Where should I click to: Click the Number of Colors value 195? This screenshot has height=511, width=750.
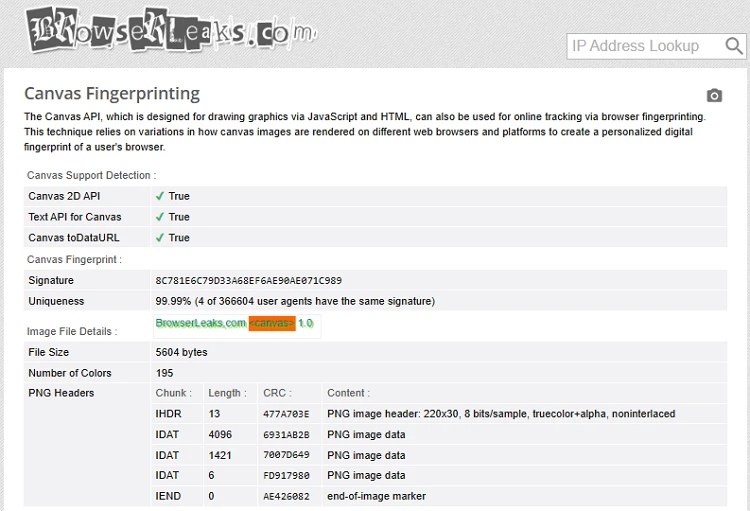[x=165, y=373]
